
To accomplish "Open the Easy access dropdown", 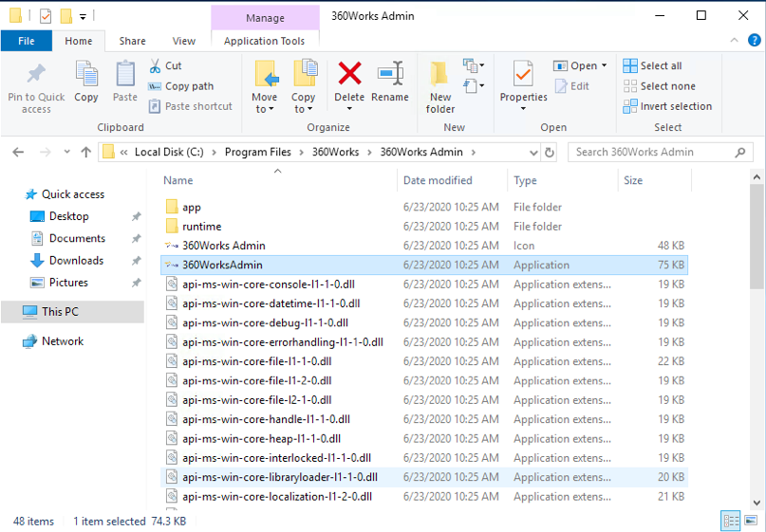I will click(474, 86).
